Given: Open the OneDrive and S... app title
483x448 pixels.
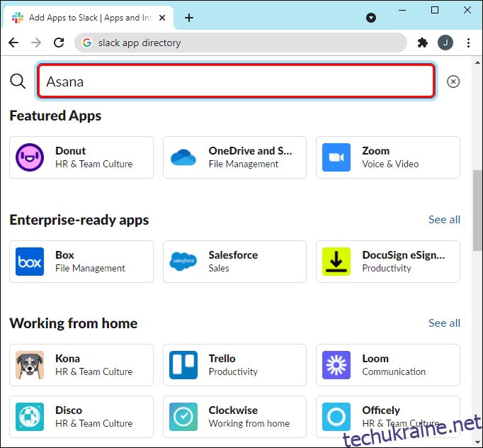Looking at the screenshot, I should tap(250, 151).
